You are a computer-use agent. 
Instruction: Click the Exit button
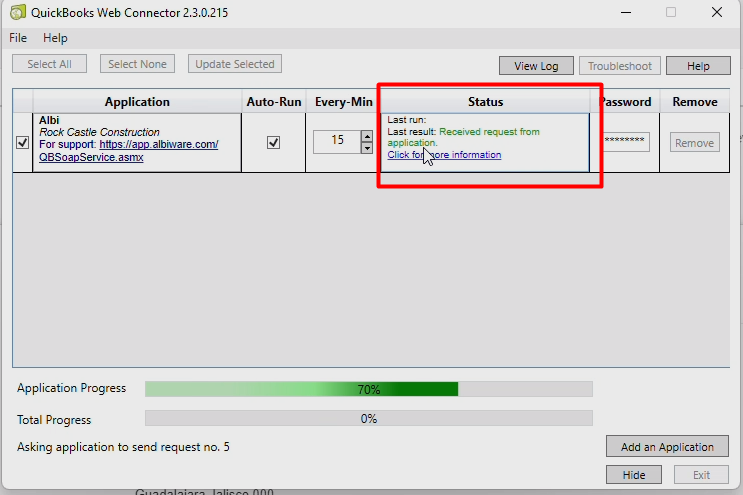coord(701,475)
